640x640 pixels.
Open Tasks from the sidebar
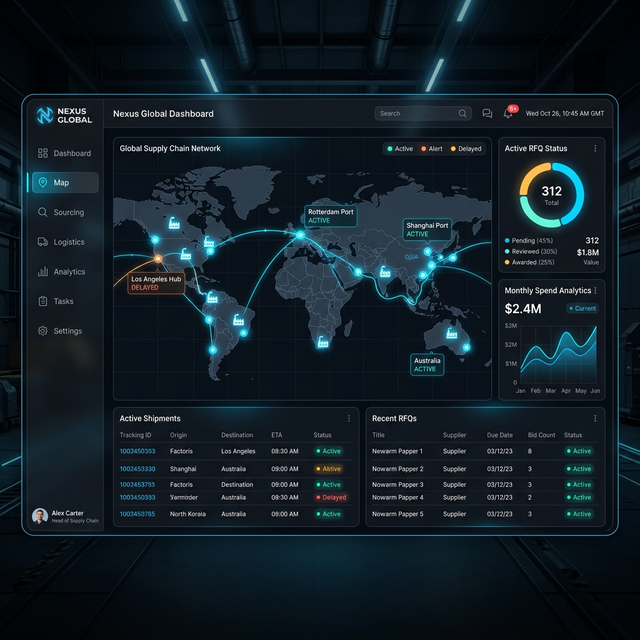click(x=64, y=301)
